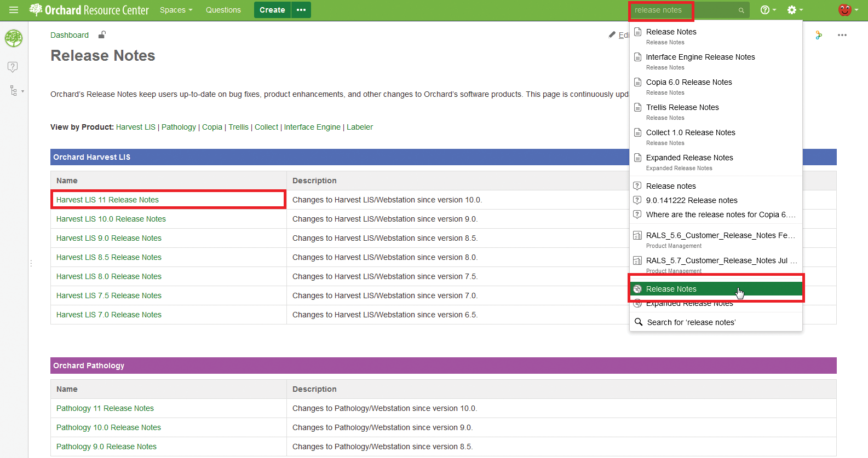Screen dimensions: 868x458
Task: Click the pencil Edit icon
Action: tap(612, 35)
